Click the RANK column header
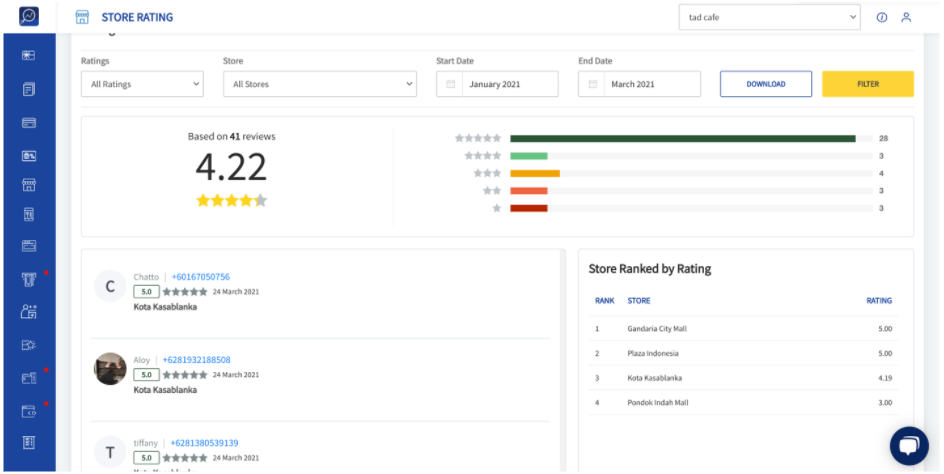Image resolution: width=944 pixels, height=474 pixels. 604,301
